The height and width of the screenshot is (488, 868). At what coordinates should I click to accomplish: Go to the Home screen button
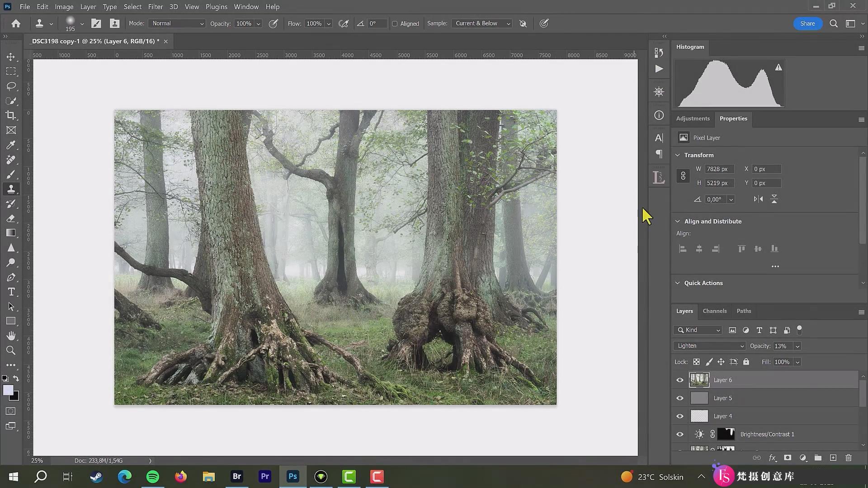point(16,23)
